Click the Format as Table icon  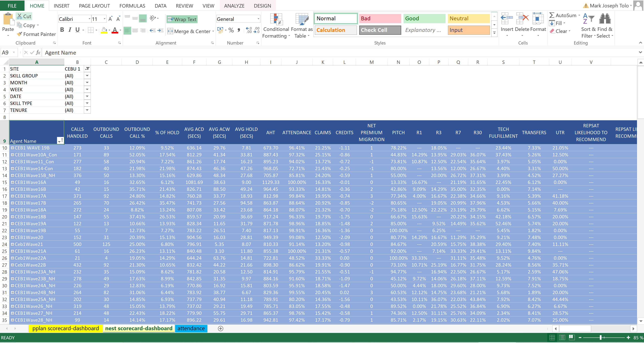click(302, 19)
